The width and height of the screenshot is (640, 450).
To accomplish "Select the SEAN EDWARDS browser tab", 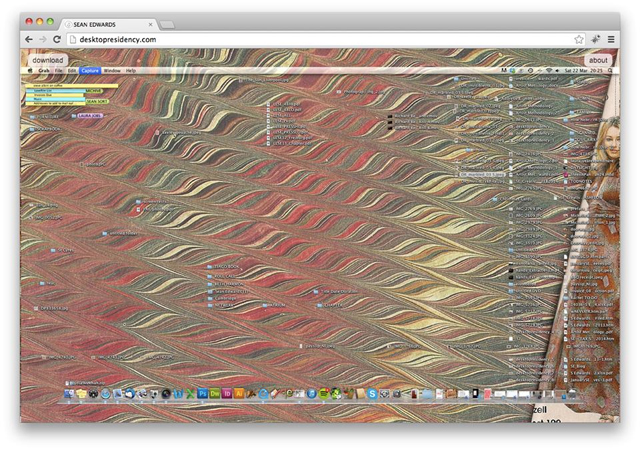I will click(x=105, y=22).
